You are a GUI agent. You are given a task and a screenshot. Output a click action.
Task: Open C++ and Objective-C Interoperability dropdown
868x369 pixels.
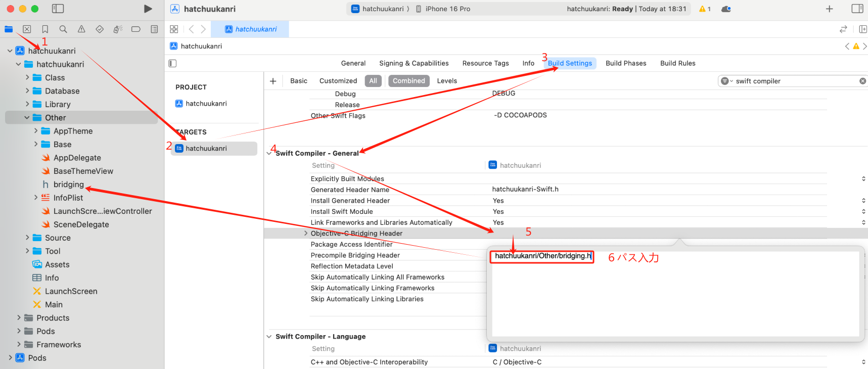[x=863, y=362]
